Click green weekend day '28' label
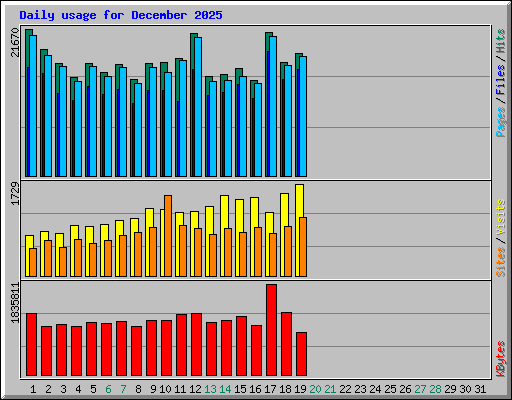This screenshot has height=400, width=512. pos(435,389)
